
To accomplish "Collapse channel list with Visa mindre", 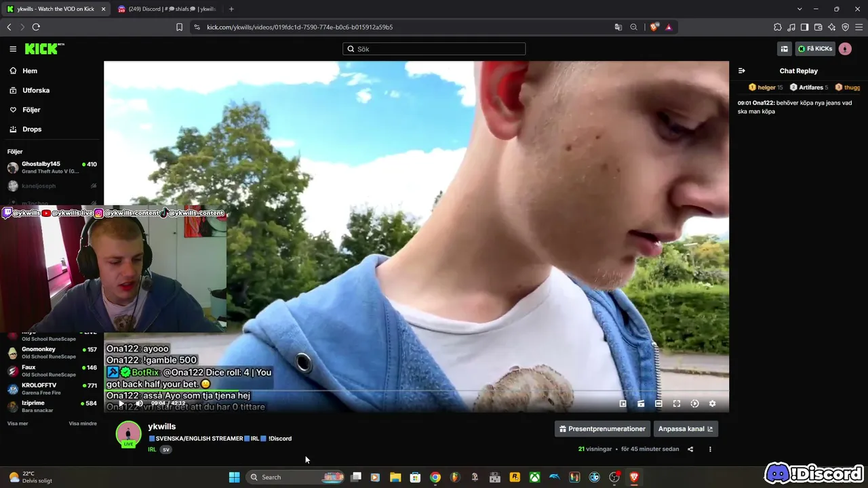I will [x=83, y=424].
